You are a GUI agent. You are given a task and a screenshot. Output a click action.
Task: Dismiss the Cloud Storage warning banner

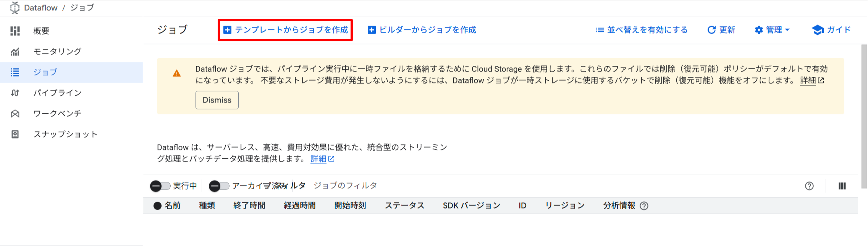pos(217,100)
